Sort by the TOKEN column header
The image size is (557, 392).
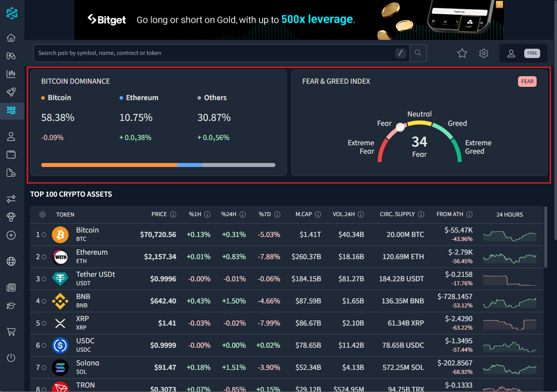point(65,214)
